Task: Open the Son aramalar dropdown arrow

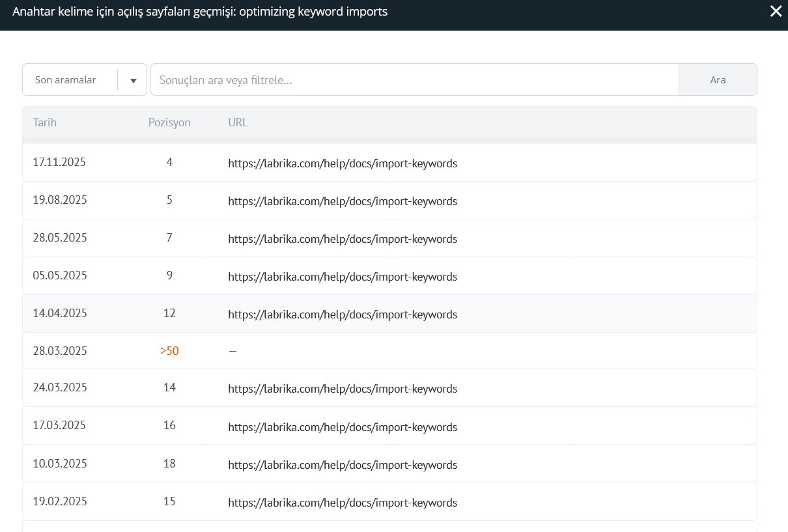Action: tap(133, 80)
